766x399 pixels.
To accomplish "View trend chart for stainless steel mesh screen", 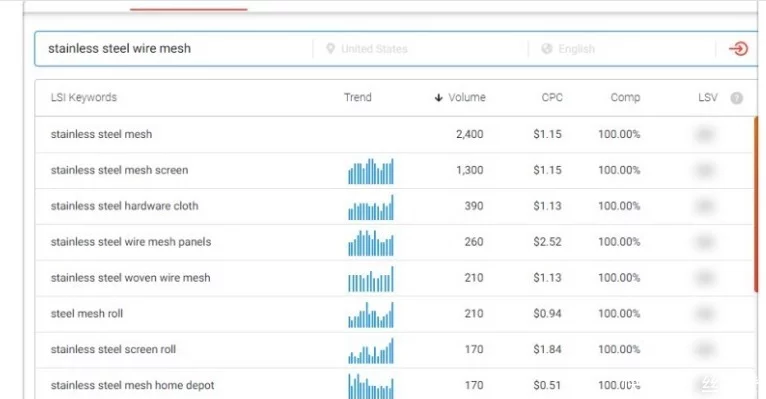I will click(x=371, y=171).
